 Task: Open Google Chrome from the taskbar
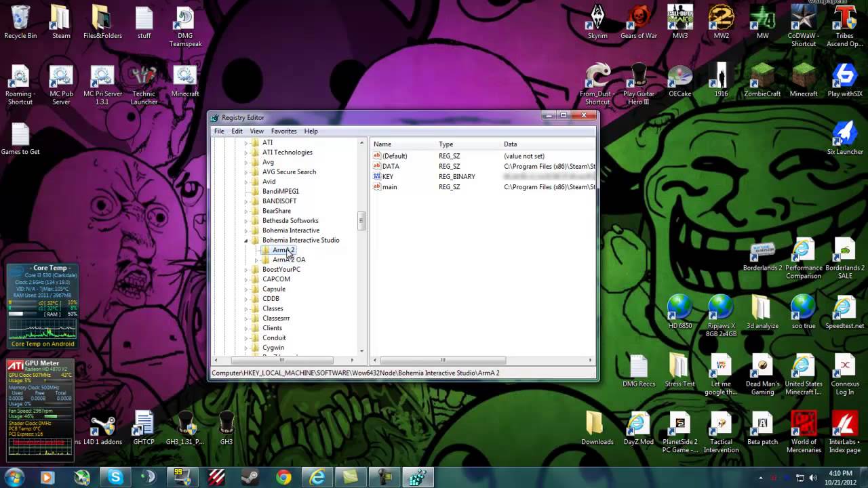coord(283,477)
